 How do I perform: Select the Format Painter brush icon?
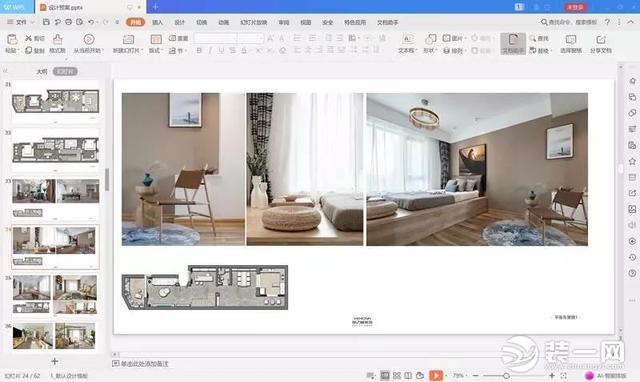[58, 40]
